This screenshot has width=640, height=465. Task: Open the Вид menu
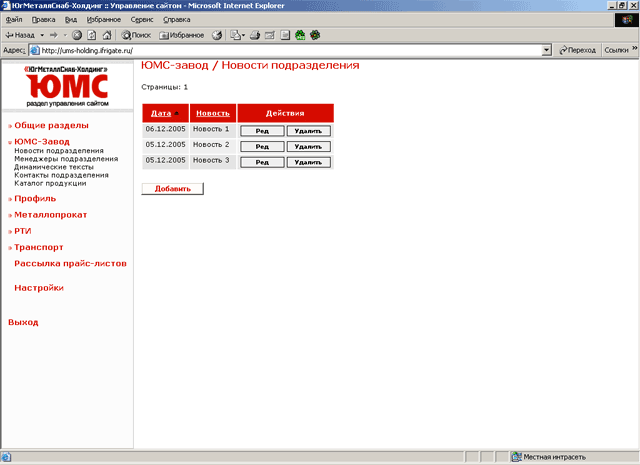point(71,20)
